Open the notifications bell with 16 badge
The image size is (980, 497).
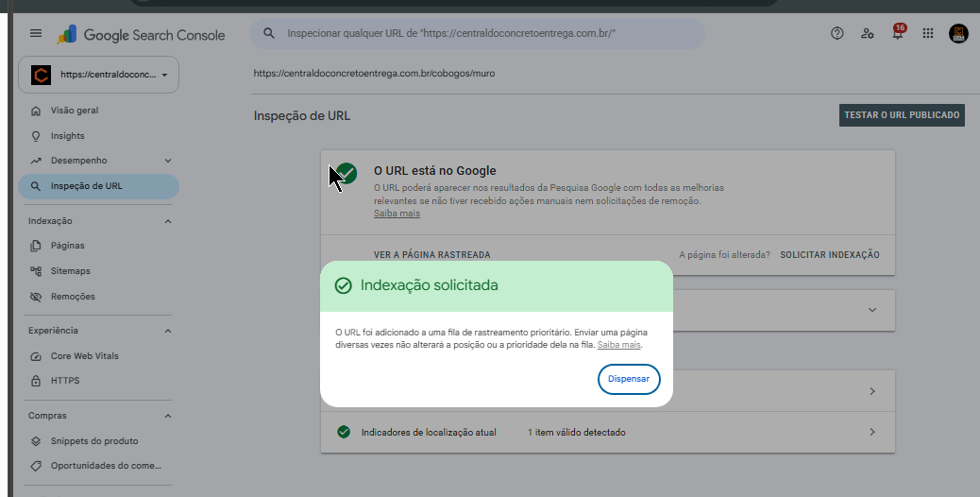[898, 33]
